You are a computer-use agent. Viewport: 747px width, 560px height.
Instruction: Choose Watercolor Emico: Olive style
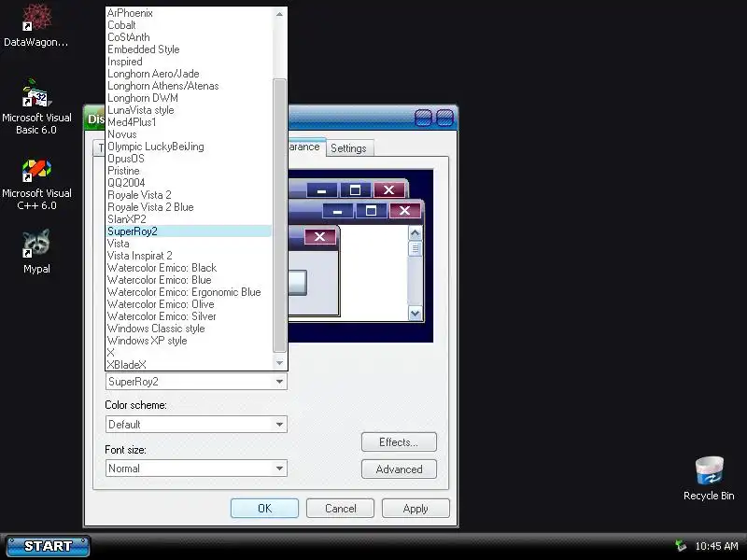click(x=189, y=304)
